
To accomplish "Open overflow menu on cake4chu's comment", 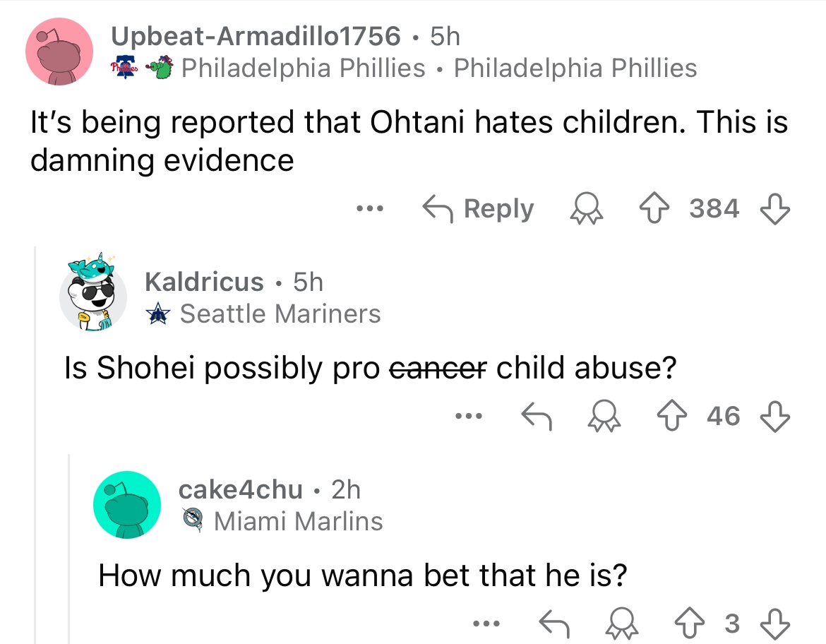I will coord(486,623).
